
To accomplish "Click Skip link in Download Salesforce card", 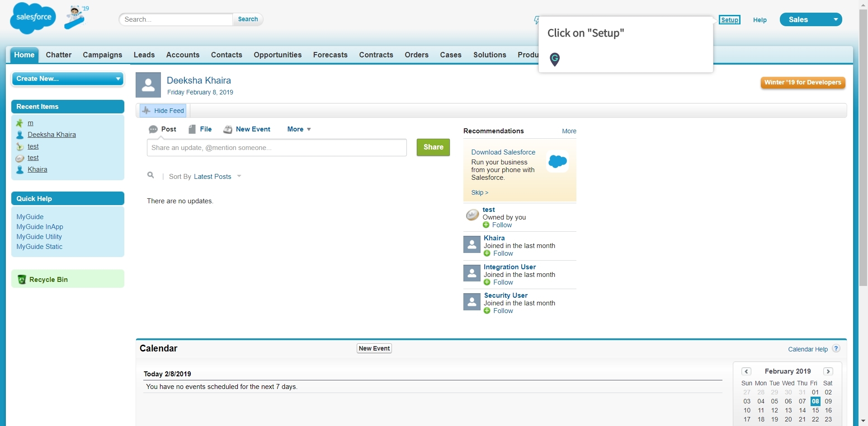I will pyautogui.click(x=480, y=192).
